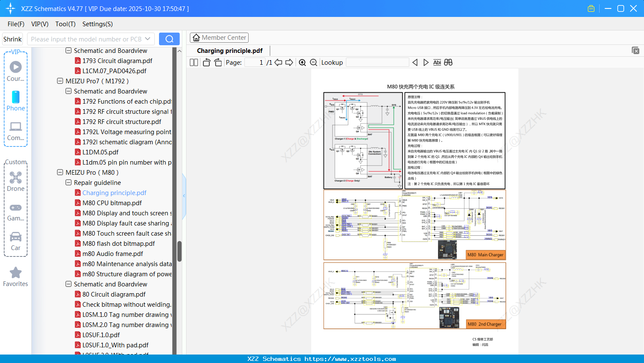
Task: Rotate the PDF clockwise
Action: [x=218, y=62]
